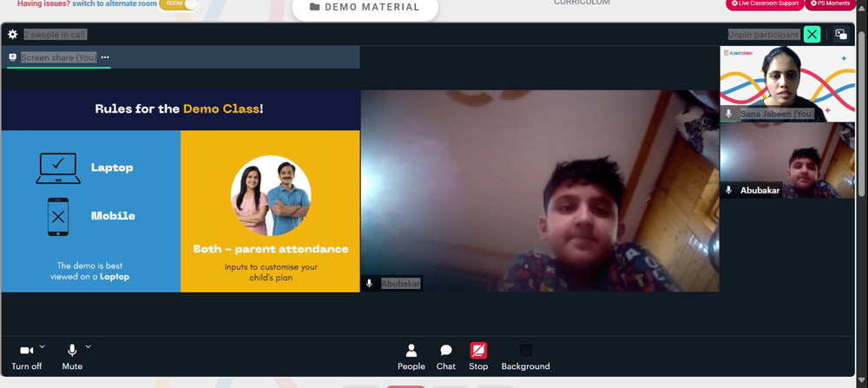This screenshot has width=868, height=388.
Task: Click the screen share tab icon
Action: 13,57
